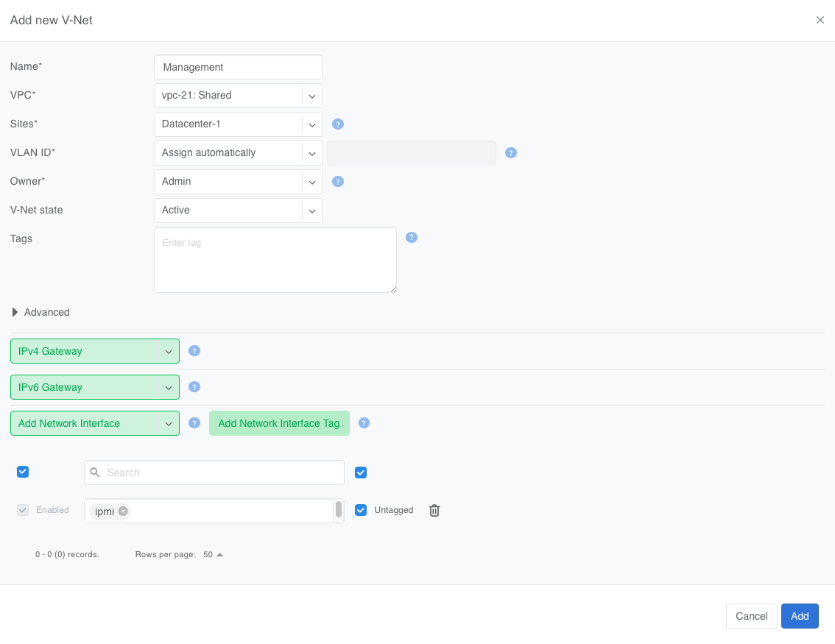Click Add Network Interface Tag
The width and height of the screenshot is (835, 644).
[x=279, y=423]
